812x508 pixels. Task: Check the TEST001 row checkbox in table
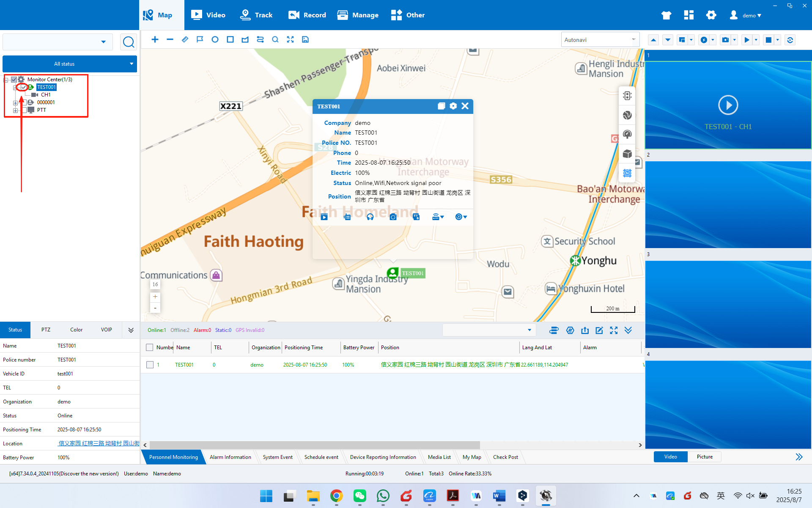(x=150, y=365)
